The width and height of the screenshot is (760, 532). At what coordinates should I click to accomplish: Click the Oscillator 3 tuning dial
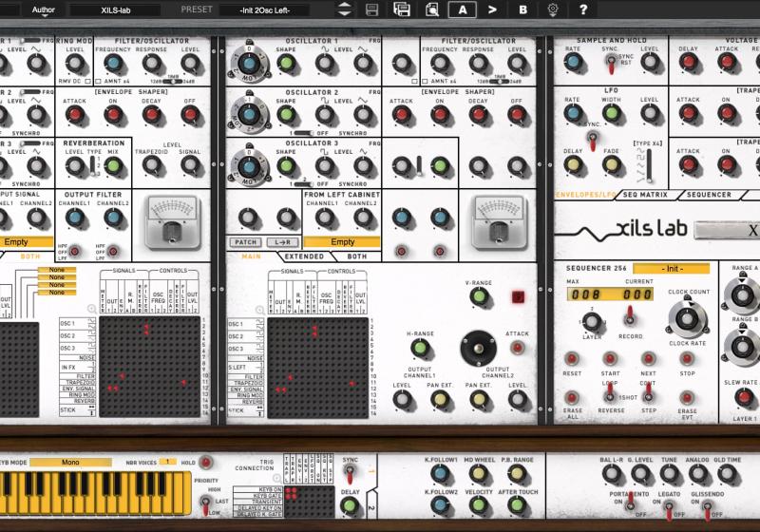click(x=249, y=166)
